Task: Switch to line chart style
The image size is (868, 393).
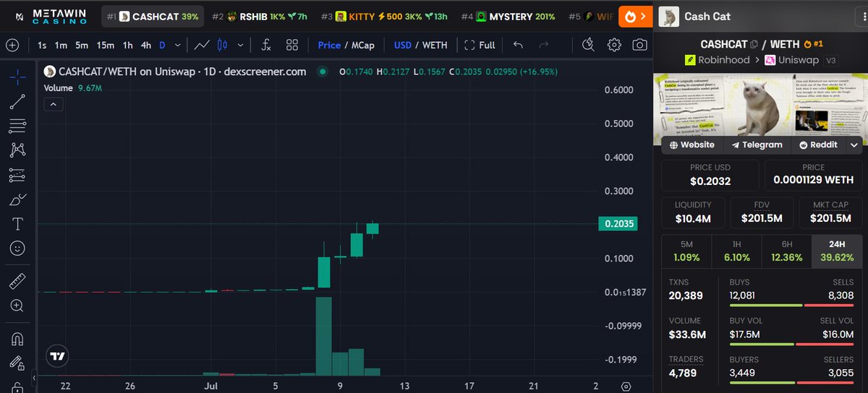Action: [202, 45]
